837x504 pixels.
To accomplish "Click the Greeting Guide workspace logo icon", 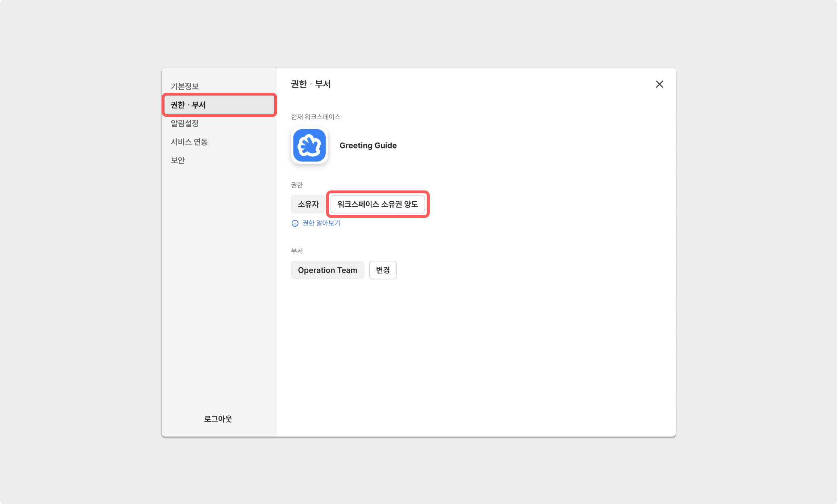I will pyautogui.click(x=309, y=146).
